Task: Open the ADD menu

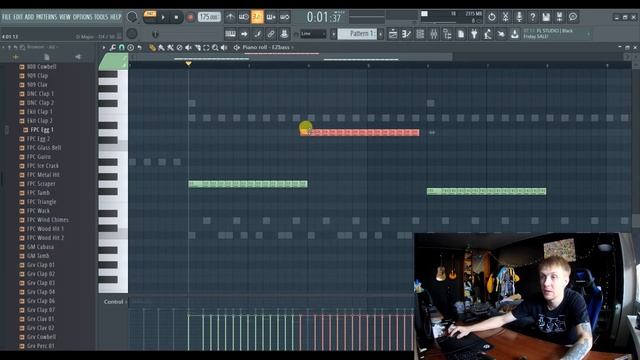Action: click(x=29, y=17)
